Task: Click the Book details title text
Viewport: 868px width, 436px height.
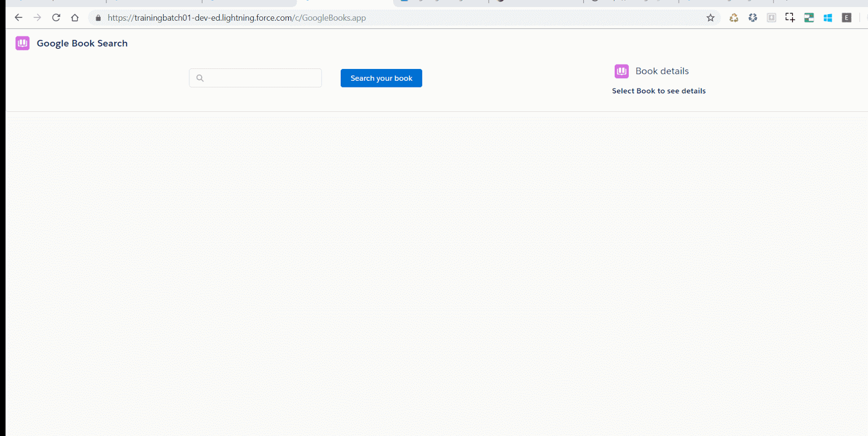Action: 662,71
